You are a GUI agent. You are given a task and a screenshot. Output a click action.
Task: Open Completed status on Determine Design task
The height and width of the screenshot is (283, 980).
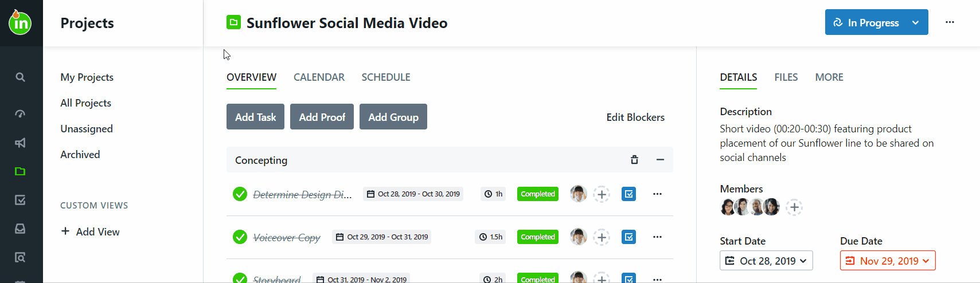tap(537, 194)
